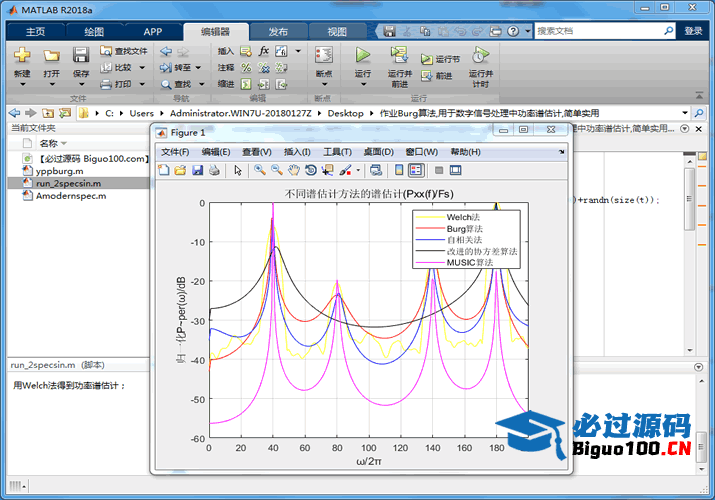Open the 工具(T) menu in Figure window
Image resolution: width=715 pixels, height=500 pixels.
click(x=337, y=152)
